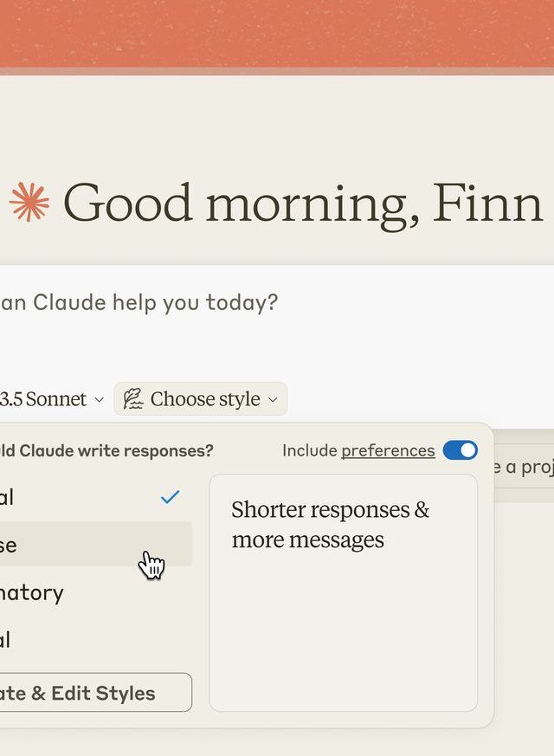Click the style preview panel text
This screenshot has width=554, height=756.
coord(330,524)
